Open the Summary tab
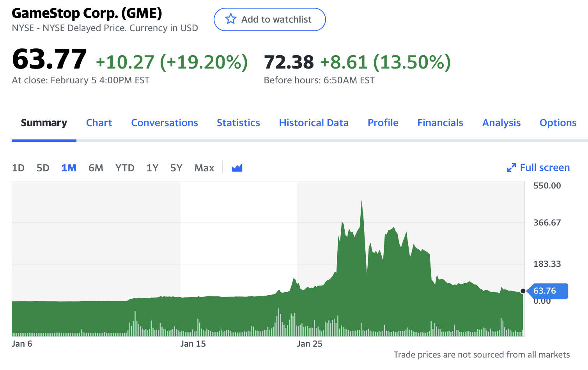Screen dimensions: 588x370 click(x=44, y=123)
